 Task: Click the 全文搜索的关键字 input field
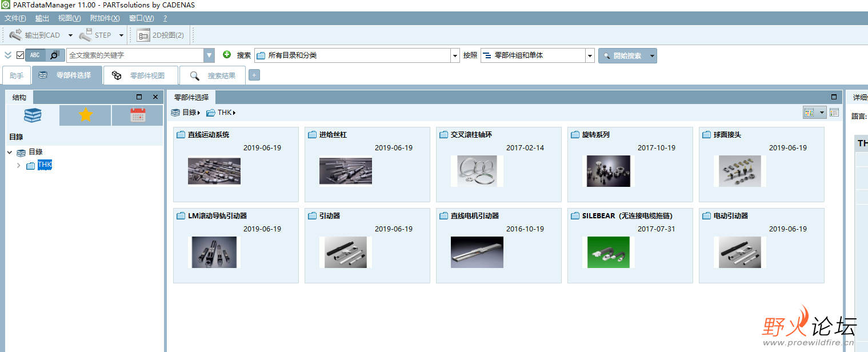(135, 55)
